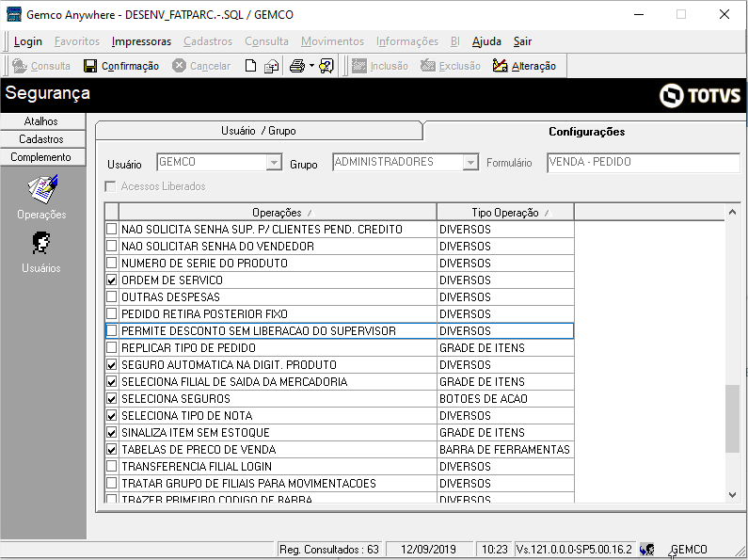Image resolution: width=748 pixels, height=560 pixels.
Task: Open the Usuários sidebar icon
Action: (x=41, y=243)
